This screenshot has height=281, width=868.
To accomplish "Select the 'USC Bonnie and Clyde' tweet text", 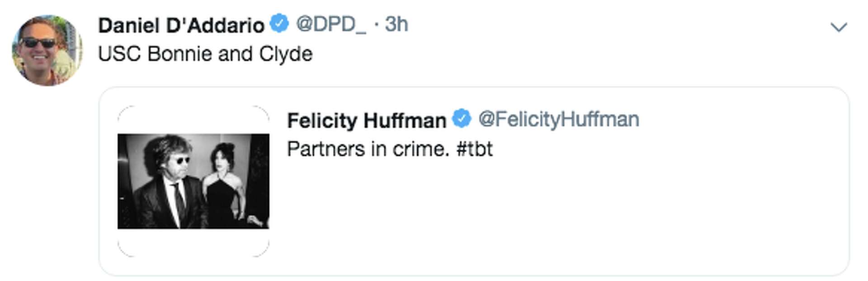I will tap(205, 54).
